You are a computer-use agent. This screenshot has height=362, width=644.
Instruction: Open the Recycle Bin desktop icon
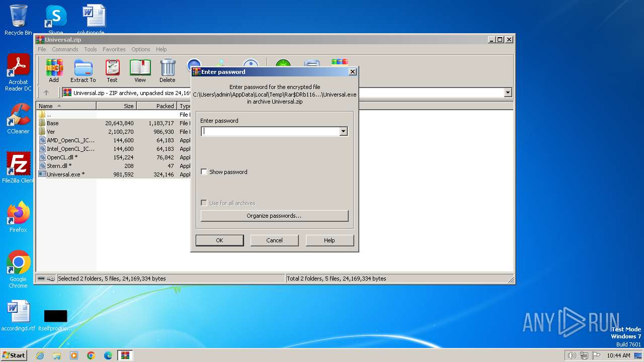point(18,20)
